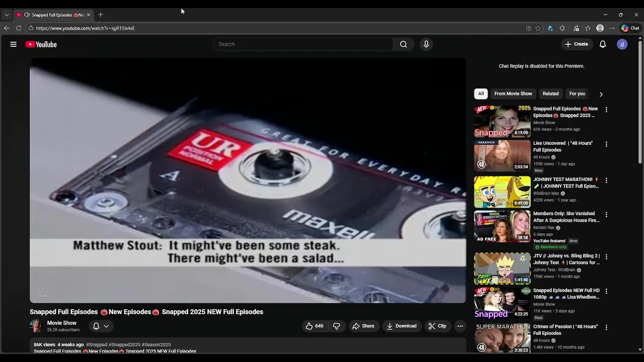This screenshot has width=644, height=362.
Task: Download the video
Action: 401,326
